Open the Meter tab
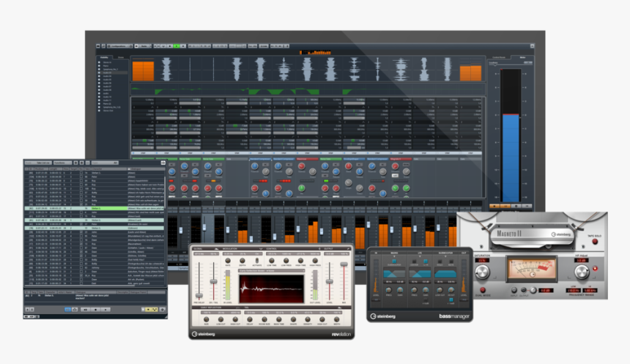 (523, 57)
